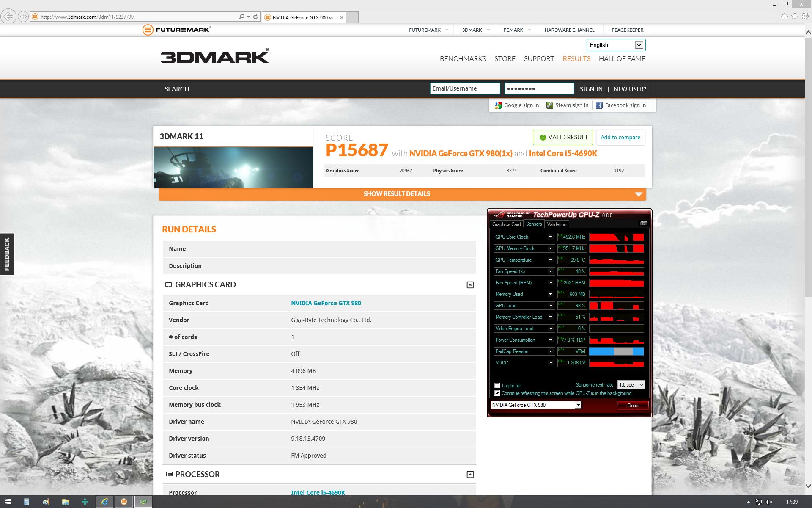Click Steam sign in

point(567,105)
